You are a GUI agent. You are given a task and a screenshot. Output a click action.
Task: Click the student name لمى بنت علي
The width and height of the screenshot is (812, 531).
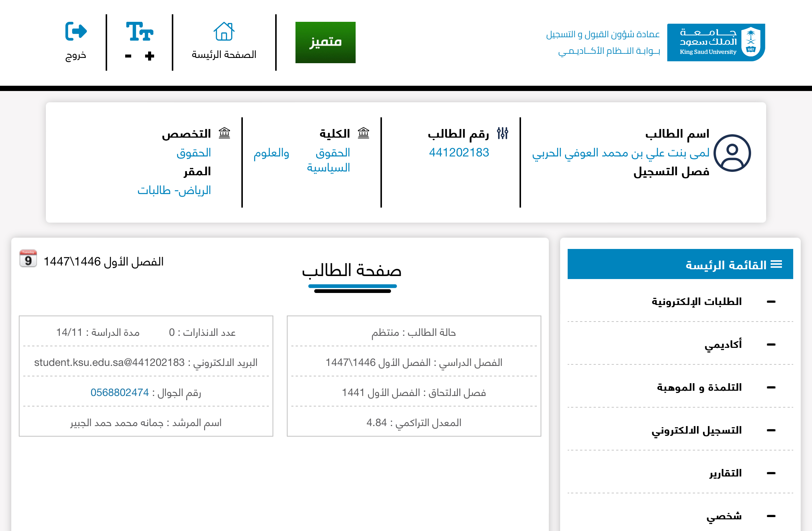621,153
